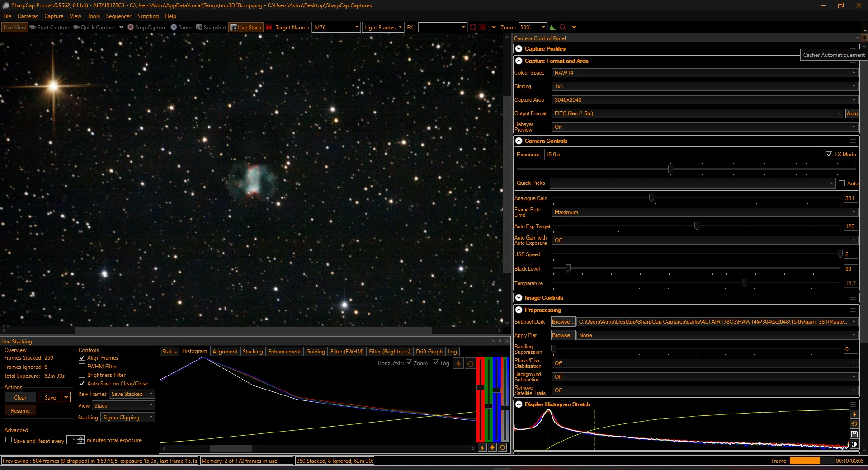Uncheck the Align Frames checkbox
The width and height of the screenshot is (868, 470).
click(x=82, y=358)
